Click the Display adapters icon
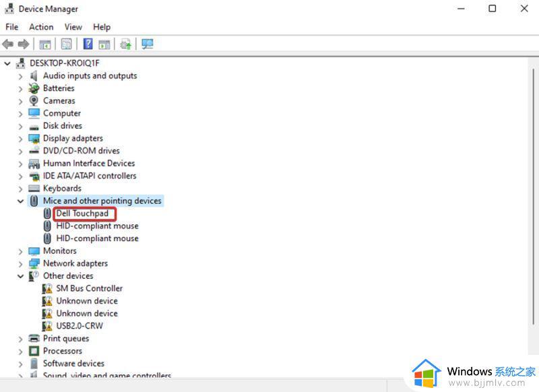Image resolution: width=539 pixels, height=392 pixels. click(34, 139)
